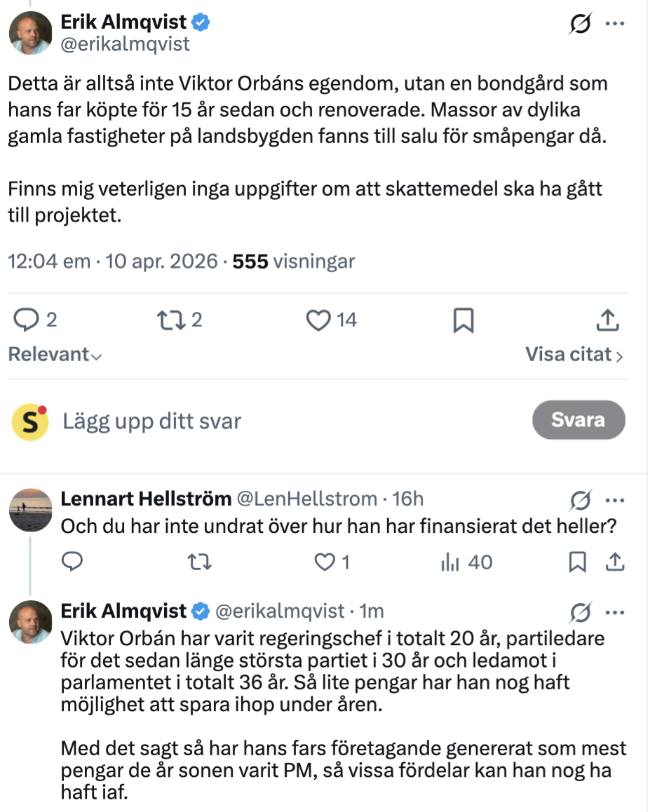
Task: Share Lennart Hellström's reply
Action: coord(615,562)
